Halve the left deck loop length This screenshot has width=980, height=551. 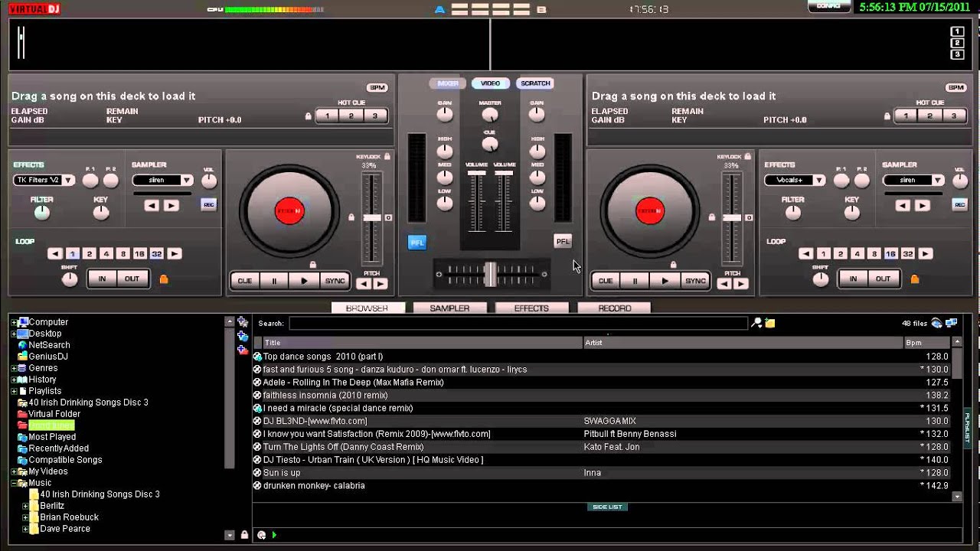(x=55, y=254)
